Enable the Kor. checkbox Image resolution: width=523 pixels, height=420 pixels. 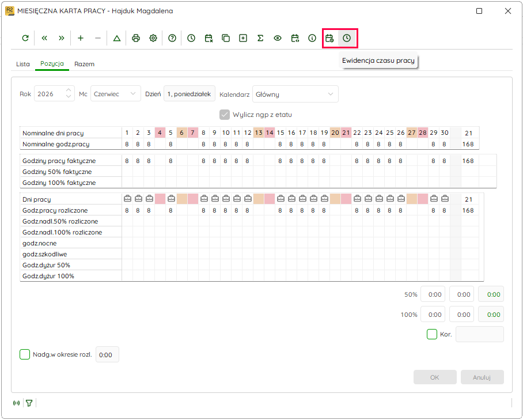432,334
